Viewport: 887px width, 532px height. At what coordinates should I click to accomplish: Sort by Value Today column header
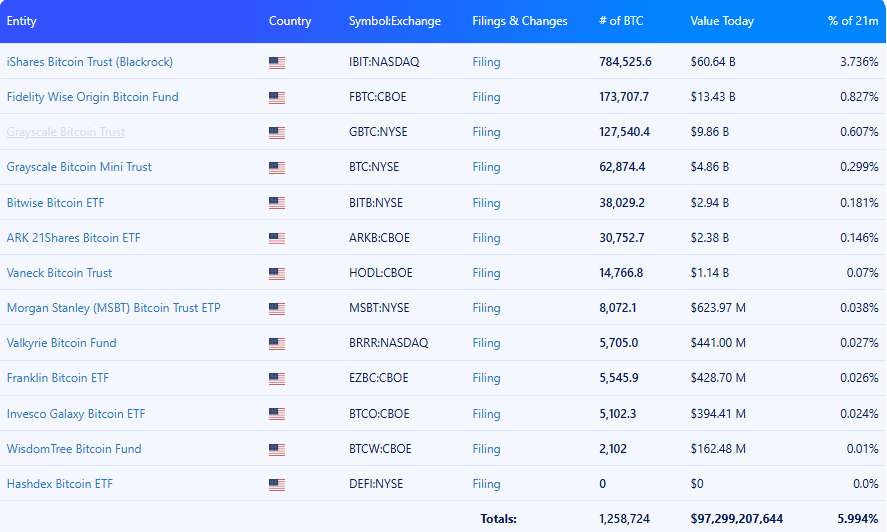pos(722,21)
